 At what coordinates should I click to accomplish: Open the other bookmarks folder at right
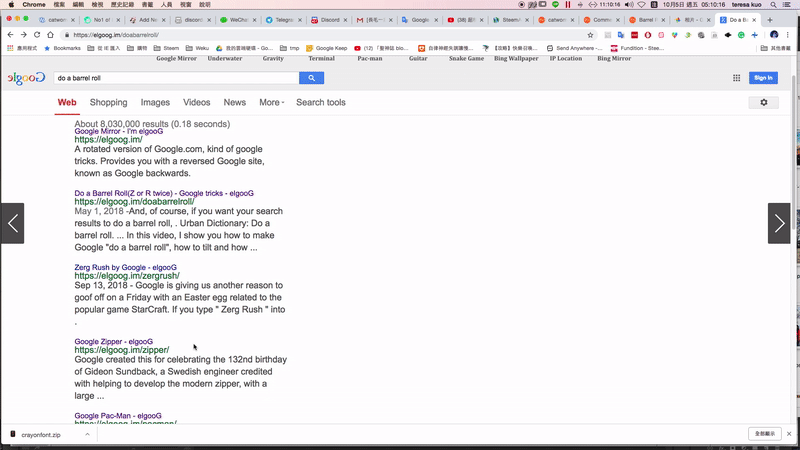coord(776,48)
